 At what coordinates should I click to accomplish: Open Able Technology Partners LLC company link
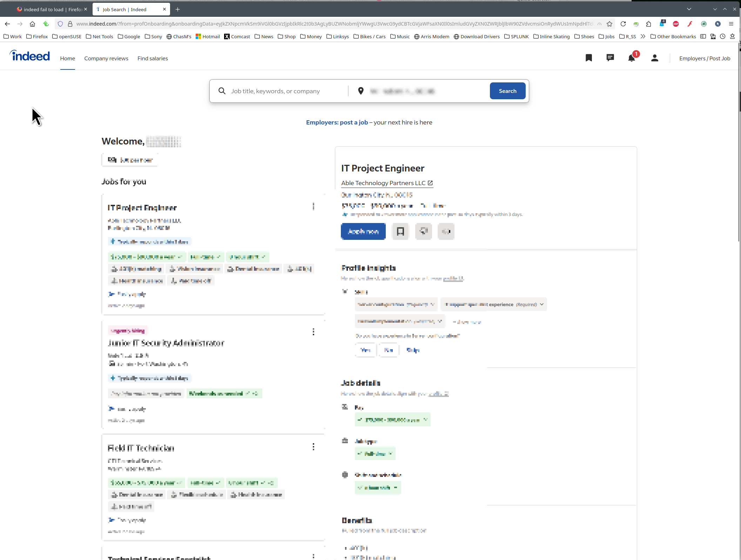(x=387, y=183)
